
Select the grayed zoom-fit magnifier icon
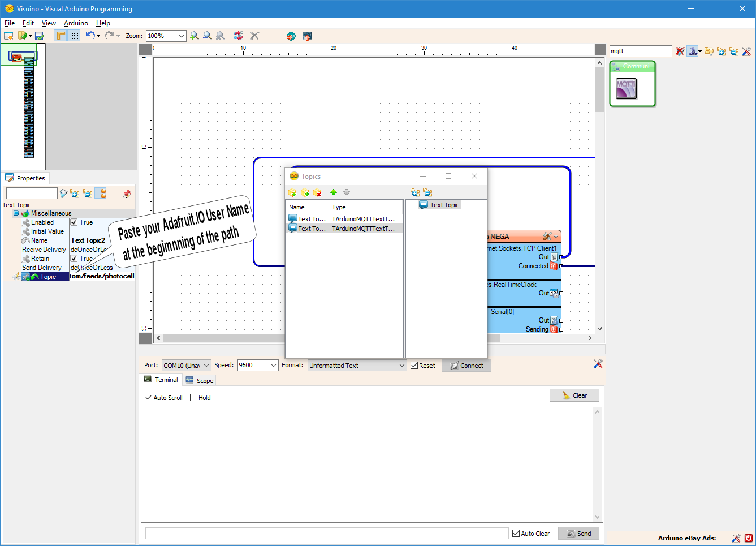[221, 36]
